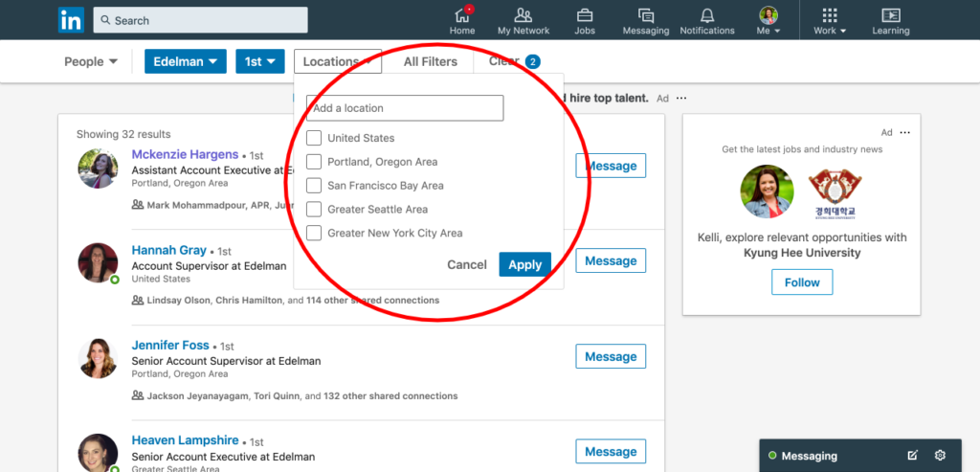Viewport: 980px width, 472px height.
Task: Check the Greater New York City Area box
Action: click(314, 234)
